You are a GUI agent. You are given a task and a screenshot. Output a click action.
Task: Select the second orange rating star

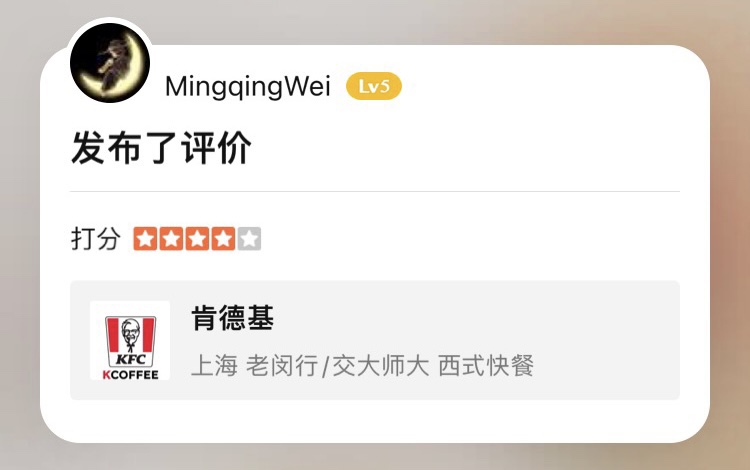(171, 239)
